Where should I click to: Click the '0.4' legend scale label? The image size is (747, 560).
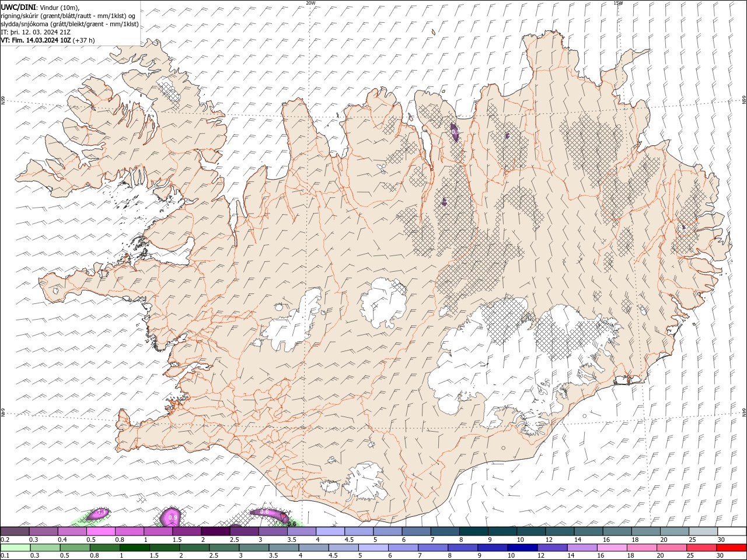tap(62, 540)
